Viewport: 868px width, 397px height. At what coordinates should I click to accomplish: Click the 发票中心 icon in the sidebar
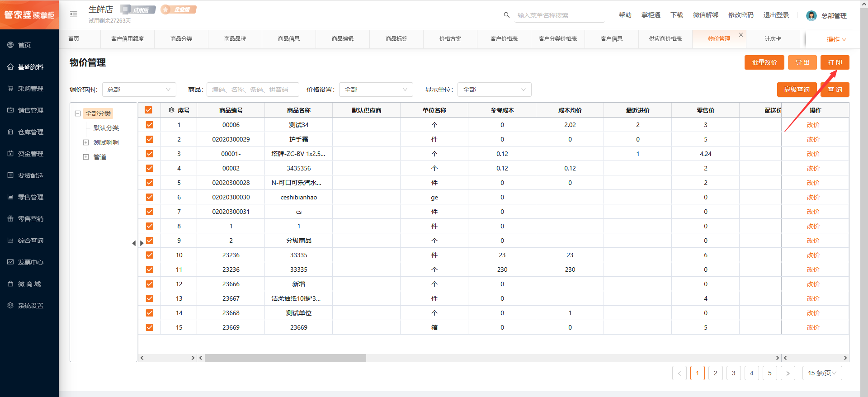click(x=10, y=262)
